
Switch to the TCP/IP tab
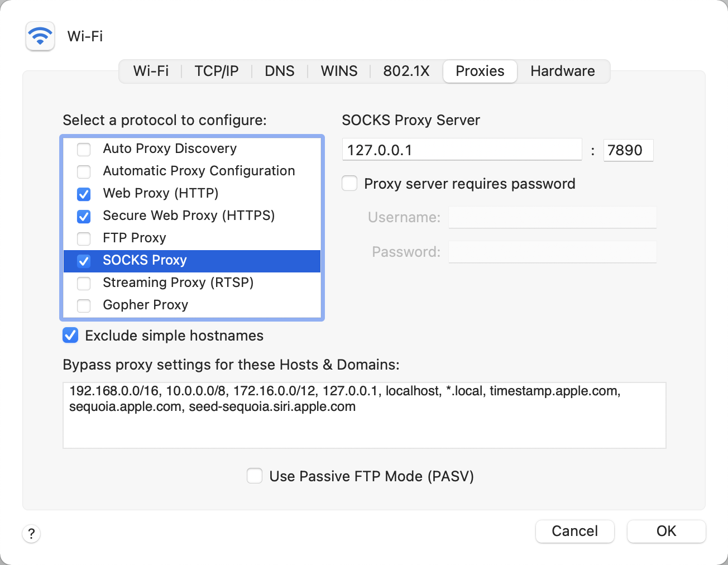(217, 71)
